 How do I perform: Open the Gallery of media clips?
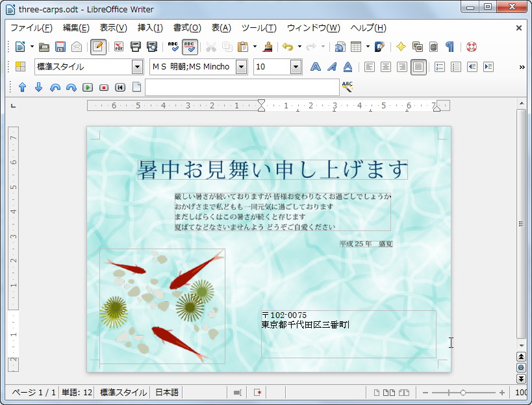click(418, 47)
